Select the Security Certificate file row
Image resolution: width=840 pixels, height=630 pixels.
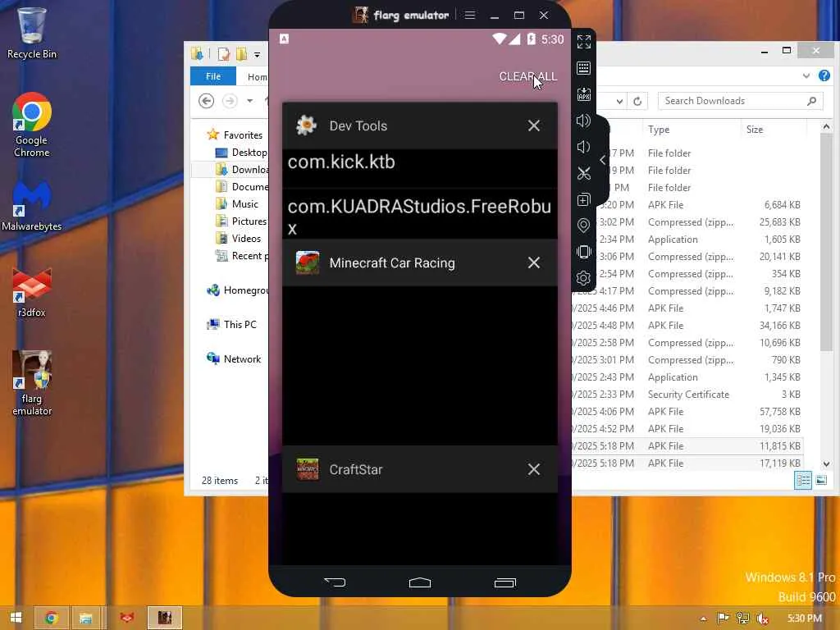(x=688, y=395)
